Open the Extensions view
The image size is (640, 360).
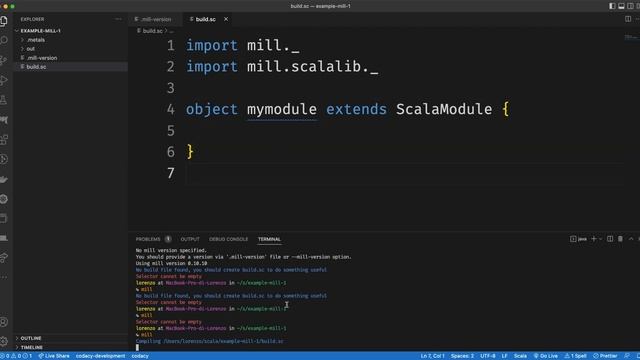(4, 139)
